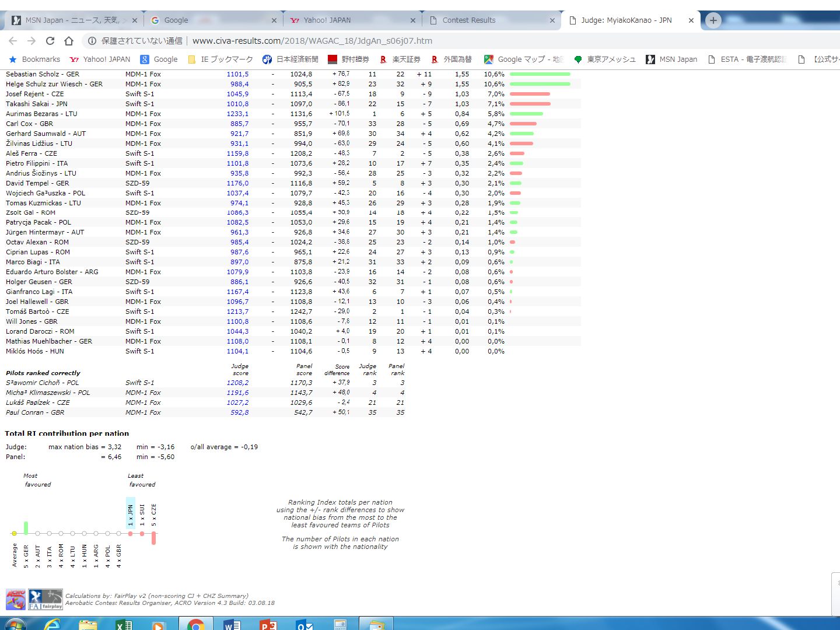Go back to the previous page
The image size is (840, 630).
coord(13,41)
